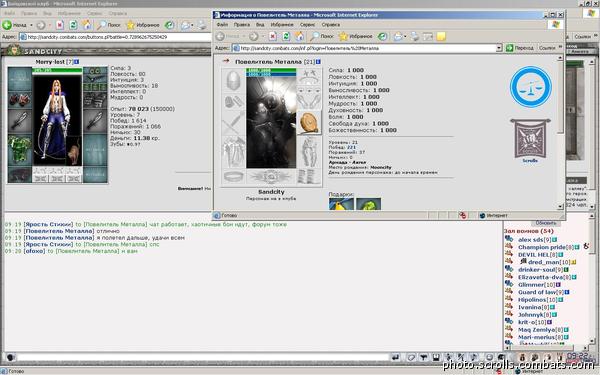Click chat send (enter arrow) icon
The image size is (600, 375).
tap(395, 357)
